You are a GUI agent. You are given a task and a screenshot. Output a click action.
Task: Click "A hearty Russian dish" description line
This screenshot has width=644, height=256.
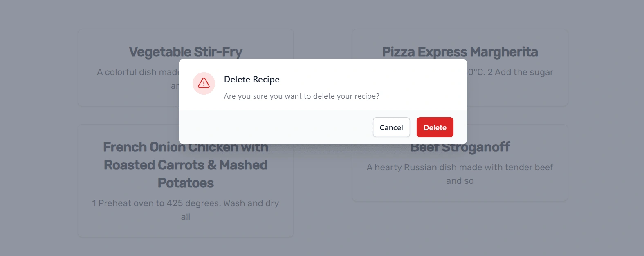(460, 167)
